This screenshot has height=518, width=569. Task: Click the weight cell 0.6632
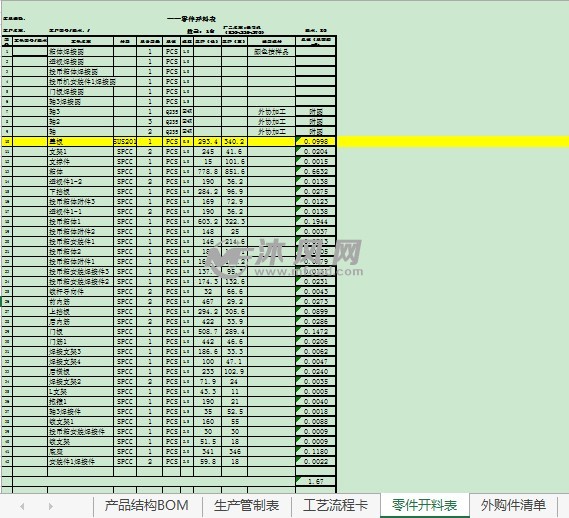click(316, 171)
